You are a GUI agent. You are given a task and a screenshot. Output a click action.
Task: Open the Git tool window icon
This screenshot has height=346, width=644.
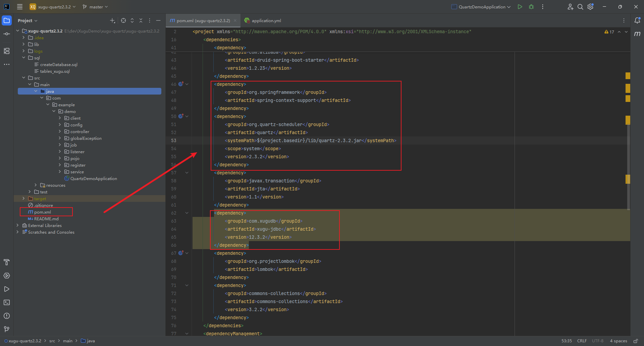(x=7, y=329)
